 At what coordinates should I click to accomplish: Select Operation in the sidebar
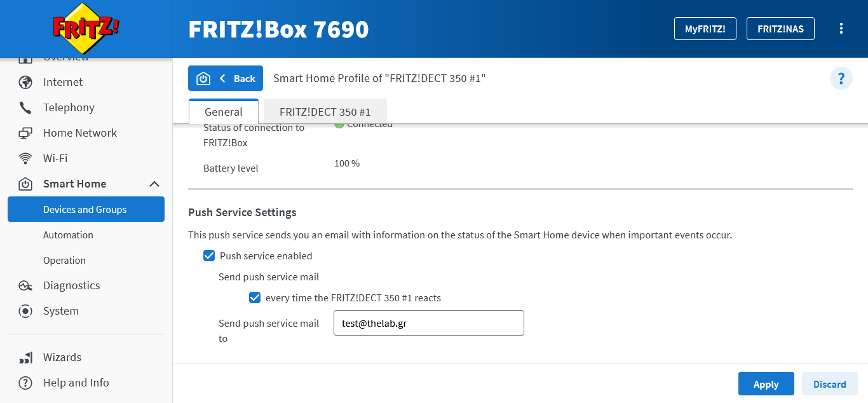[x=64, y=260]
